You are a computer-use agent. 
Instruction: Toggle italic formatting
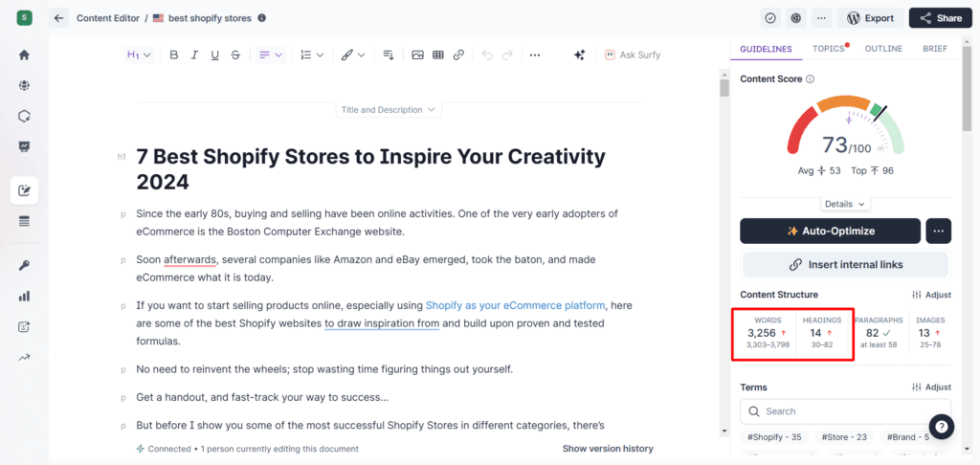coord(194,55)
